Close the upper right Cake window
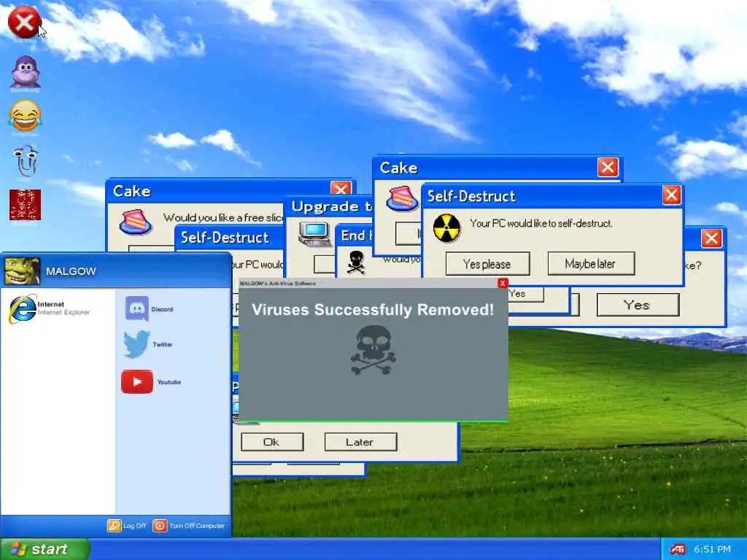The image size is (747, 560). (x=608, y=167)
